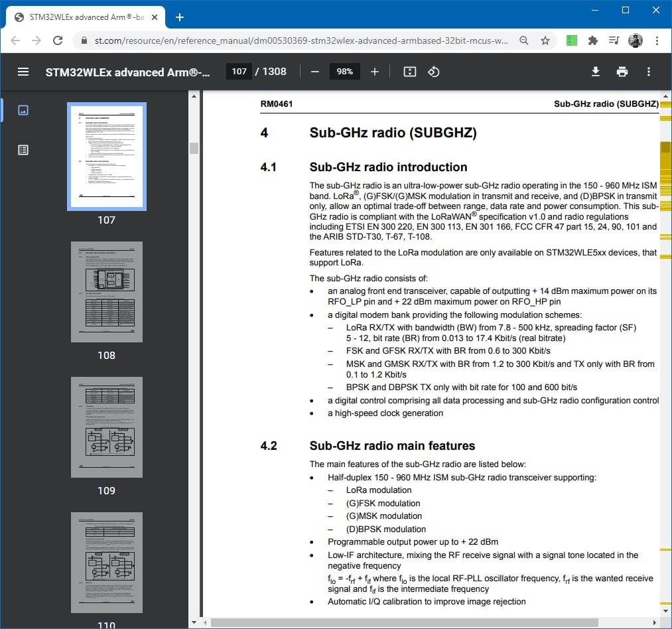Click "BPSK and DBPSK TX only" bullet line
Image resolution: width=672 pixels, height=629 pixels.
point(462,387)
